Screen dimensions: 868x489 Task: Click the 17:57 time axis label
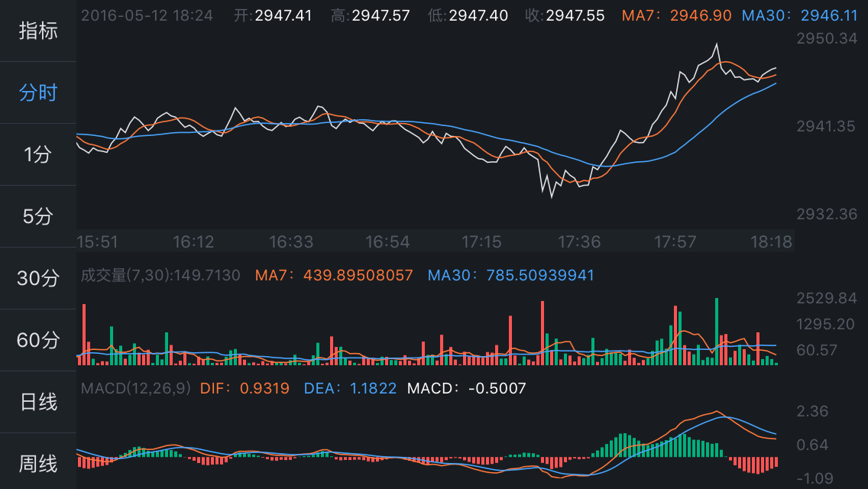pos(675,242)
